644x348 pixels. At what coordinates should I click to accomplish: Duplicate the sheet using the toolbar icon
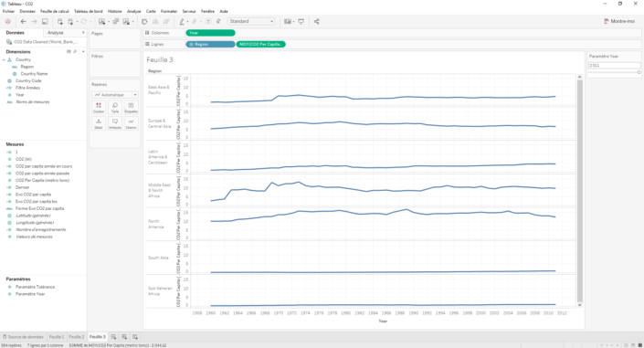[x=116, y=21]
